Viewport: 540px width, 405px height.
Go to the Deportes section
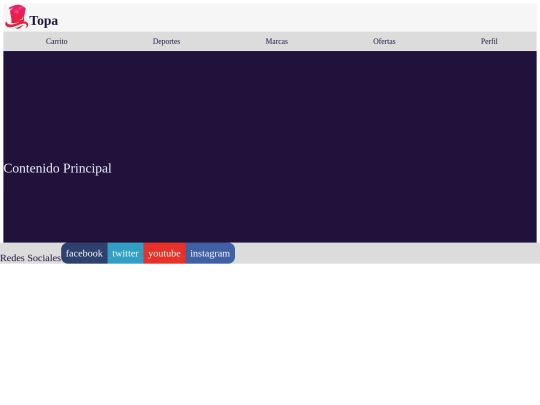pyautogui.click(x=166, y=41)
